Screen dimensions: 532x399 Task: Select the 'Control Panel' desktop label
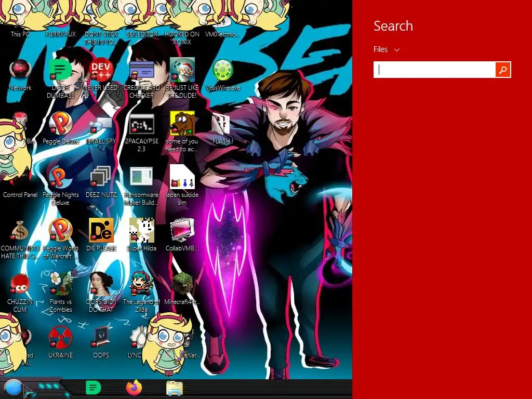tap(20, 195)
